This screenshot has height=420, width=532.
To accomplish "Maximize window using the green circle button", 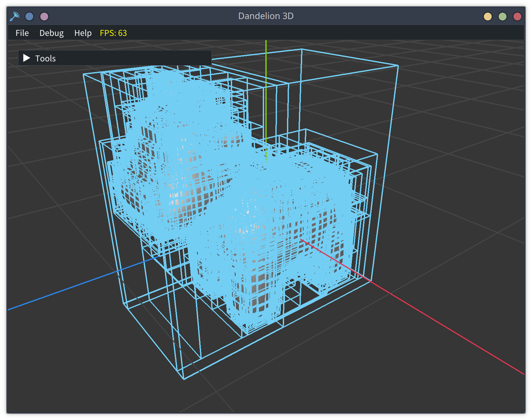I will click(x=502, y=16).
